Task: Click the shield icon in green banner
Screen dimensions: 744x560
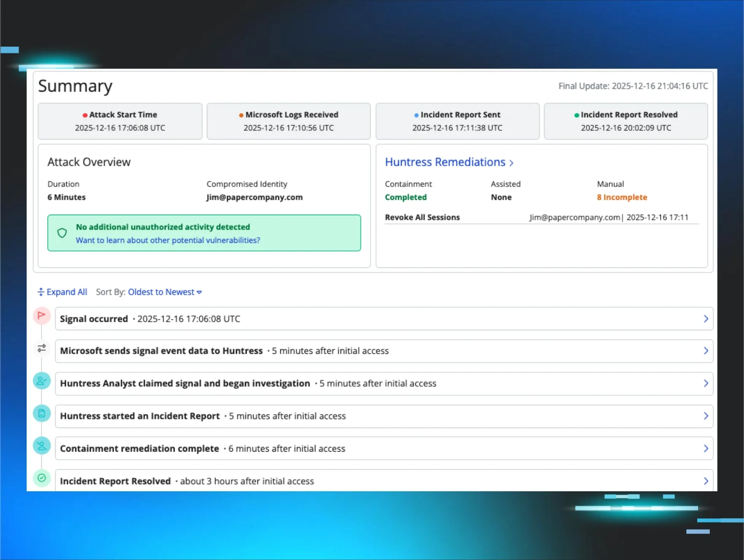Action: (x=62, y=233)
